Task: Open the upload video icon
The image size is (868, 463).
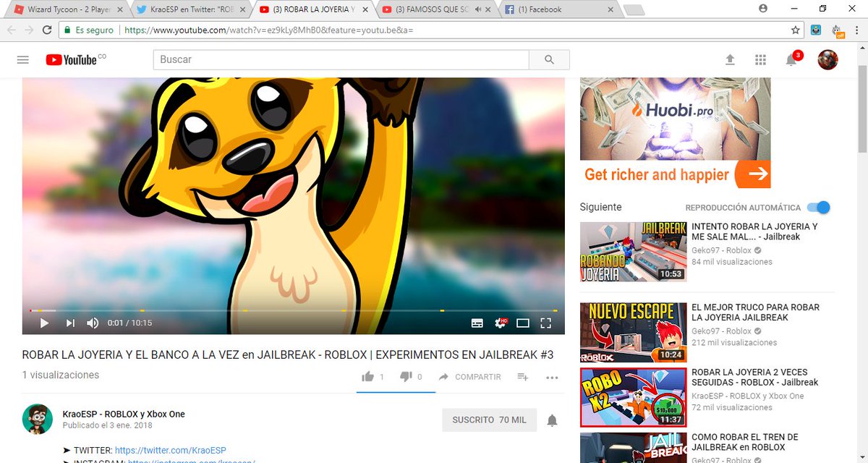Action: coord(730,60)
